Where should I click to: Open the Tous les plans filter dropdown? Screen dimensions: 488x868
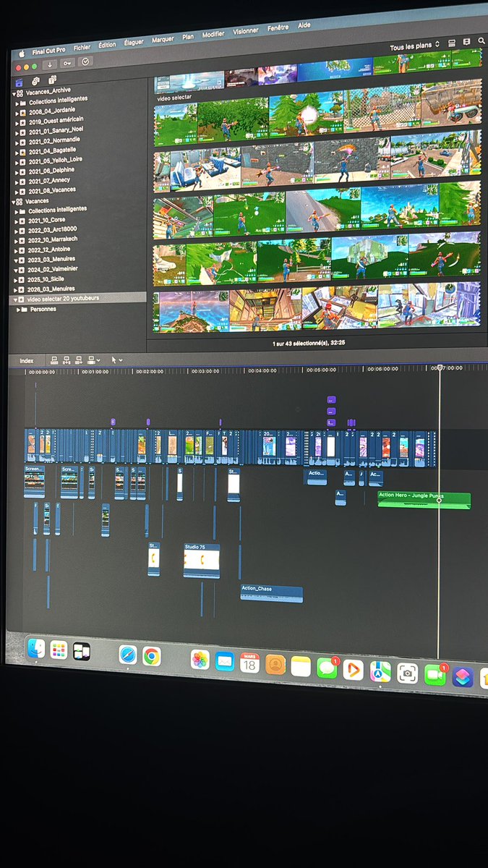click(414, 47)
